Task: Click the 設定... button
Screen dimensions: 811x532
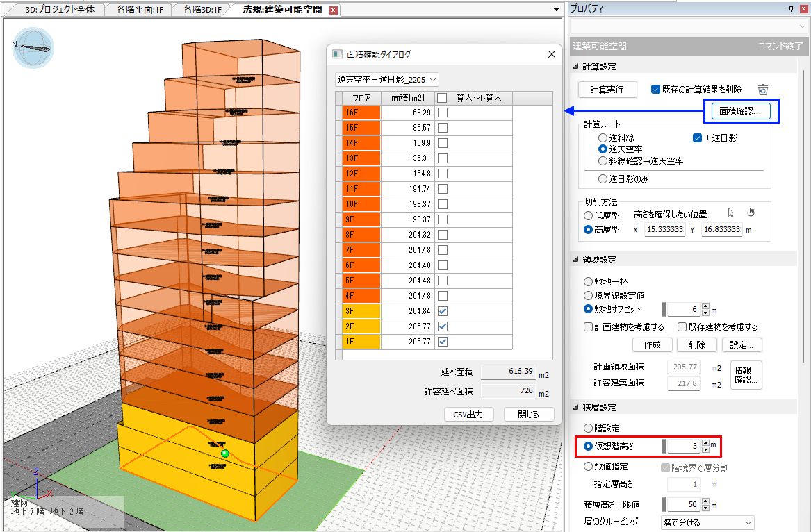Action: point(742,345)
